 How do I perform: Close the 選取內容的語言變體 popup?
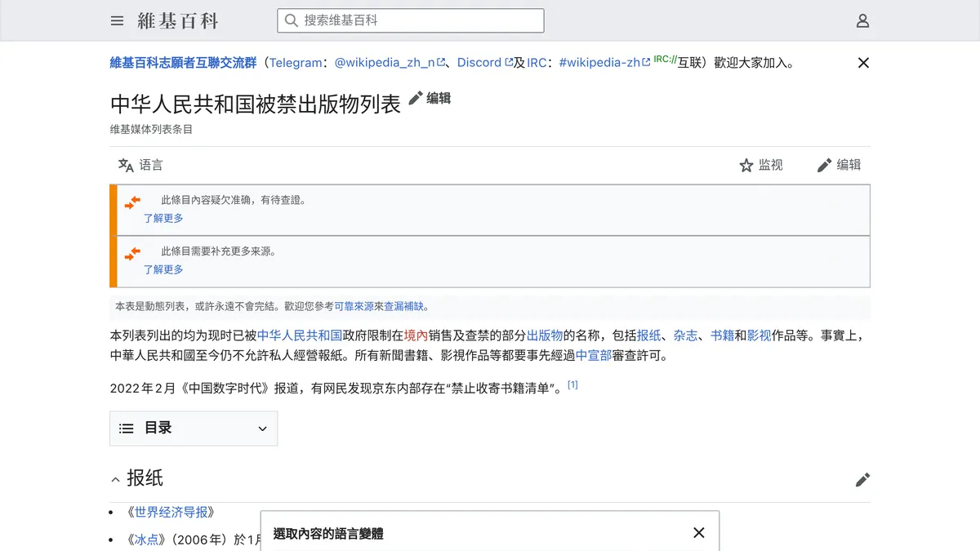click(698, 533)
